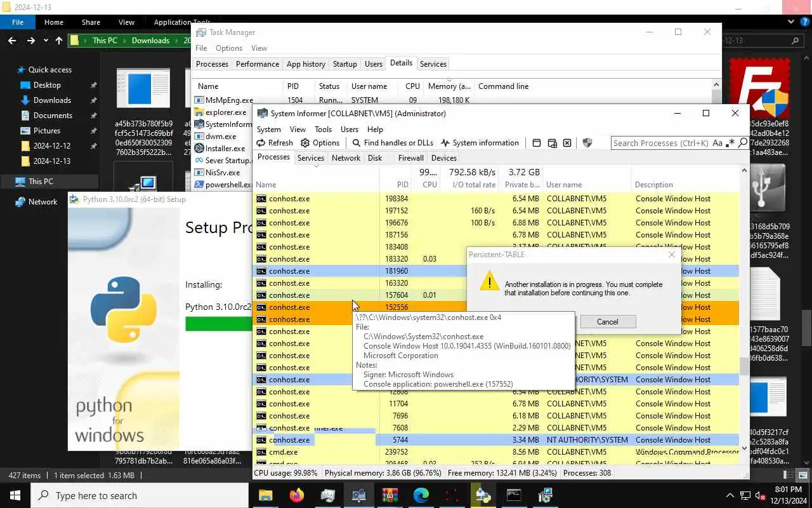Open the File menu in File Explorer

[18, 22]
